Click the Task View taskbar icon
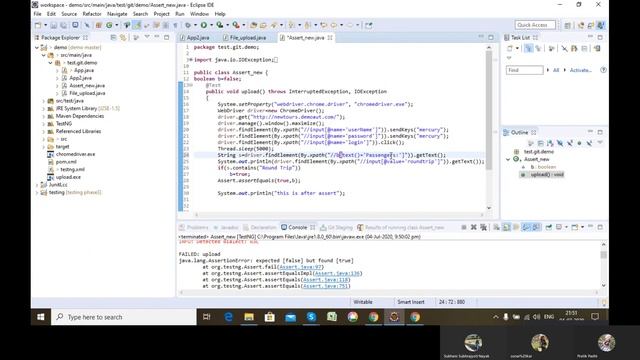 pos(207,317)
